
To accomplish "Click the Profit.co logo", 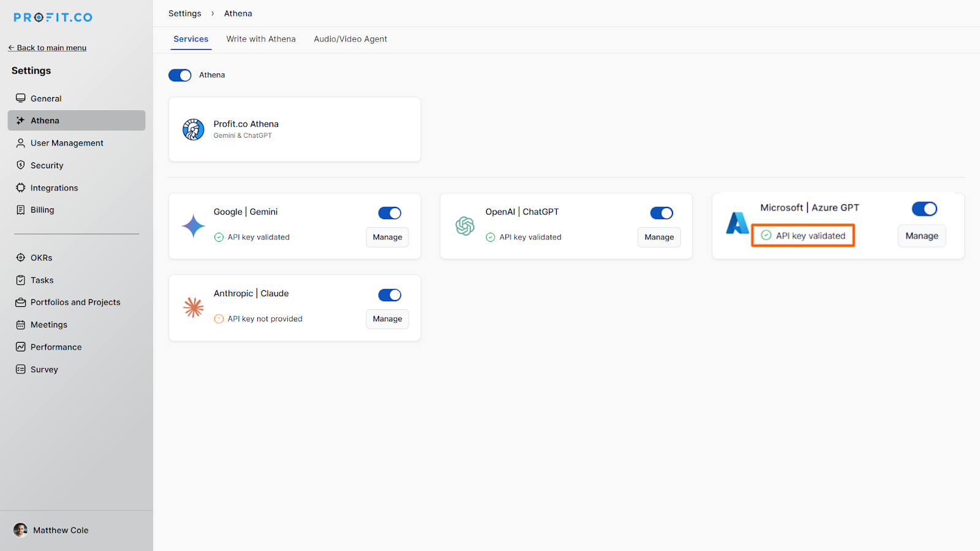I will 53,17.
